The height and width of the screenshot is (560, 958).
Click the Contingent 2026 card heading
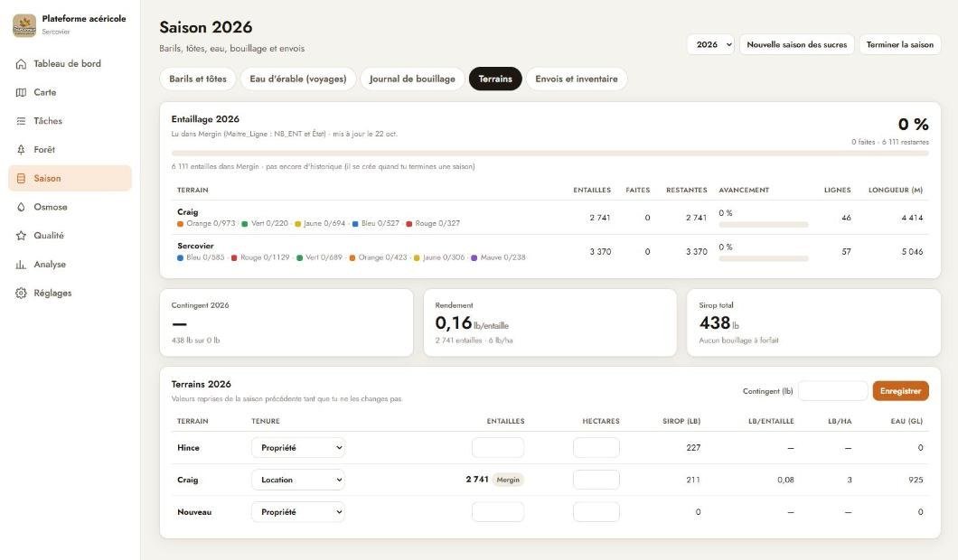click(200, 305)
